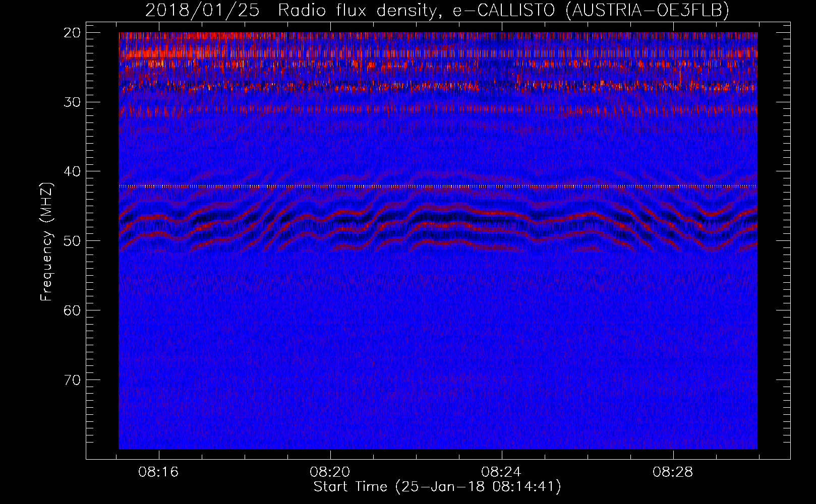
Task: Click the plot title 'Radio flux density, e-CALLISTO'
Action: coord(416,10)
